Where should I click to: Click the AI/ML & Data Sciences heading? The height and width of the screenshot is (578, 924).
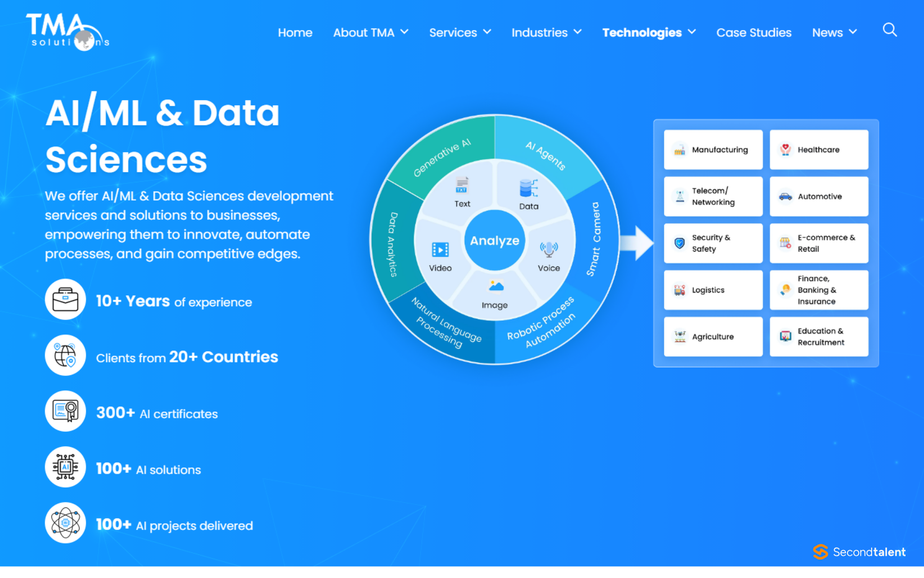tap(163, 136)
